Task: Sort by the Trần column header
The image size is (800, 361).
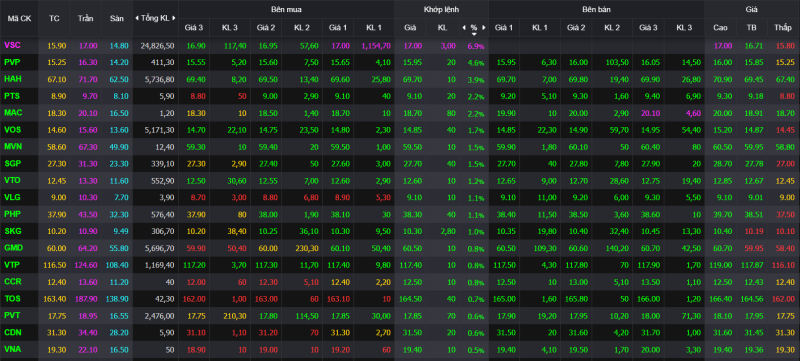Action: [x=86, y=18]
